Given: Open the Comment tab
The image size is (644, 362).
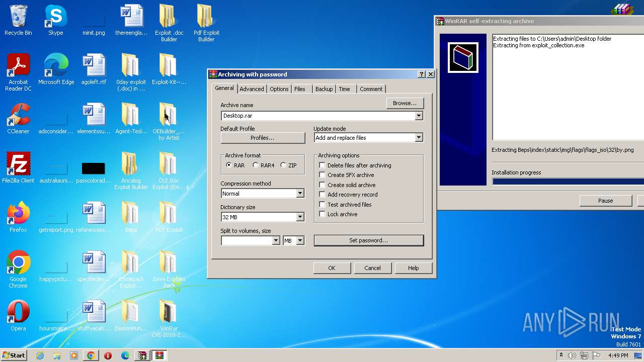Looking at the screenshot, I should pyautogui.click(x=371, y=89).
